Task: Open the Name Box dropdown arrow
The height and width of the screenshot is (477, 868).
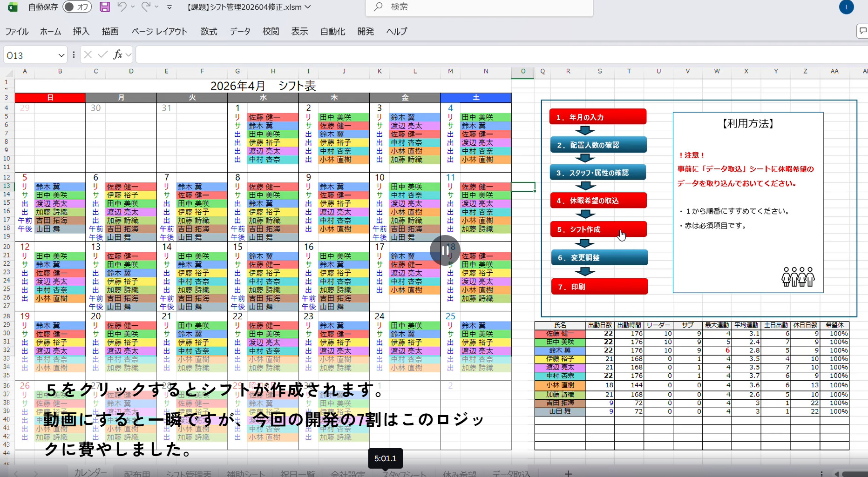Action: click(61, 55)
